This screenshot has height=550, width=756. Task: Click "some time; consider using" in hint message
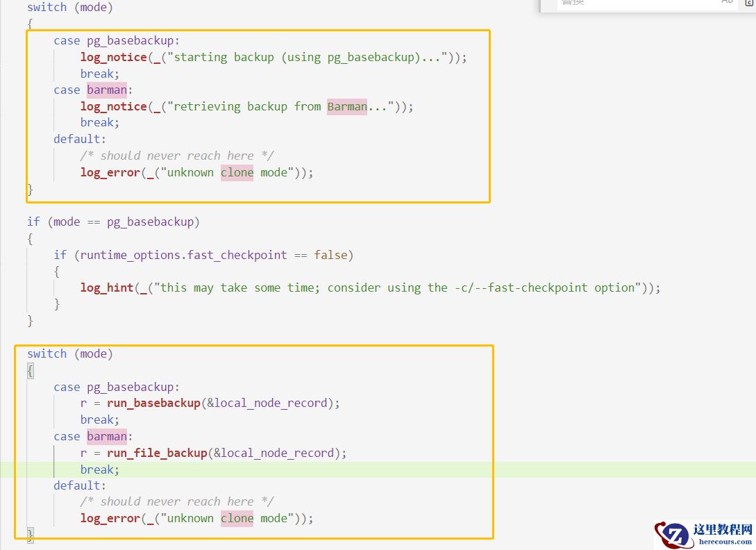(337, 288)
